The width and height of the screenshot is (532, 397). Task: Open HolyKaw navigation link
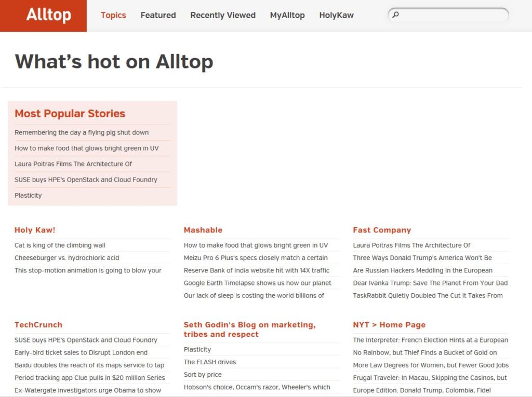(x=336, y=15)
